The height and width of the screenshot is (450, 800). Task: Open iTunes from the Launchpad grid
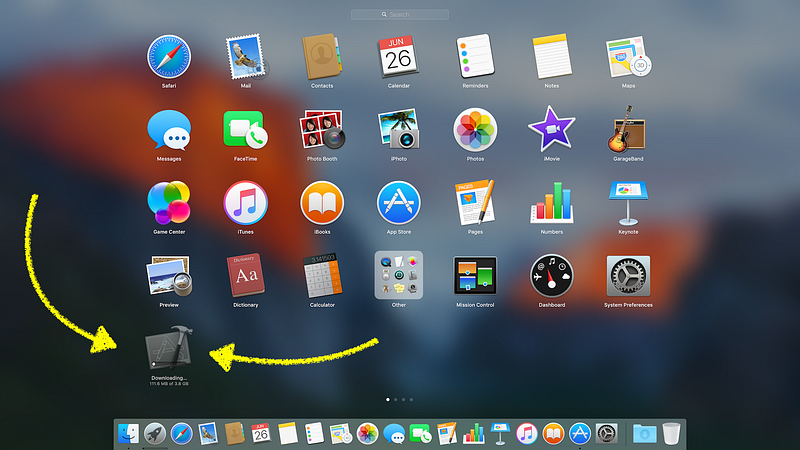pos(245,203)
